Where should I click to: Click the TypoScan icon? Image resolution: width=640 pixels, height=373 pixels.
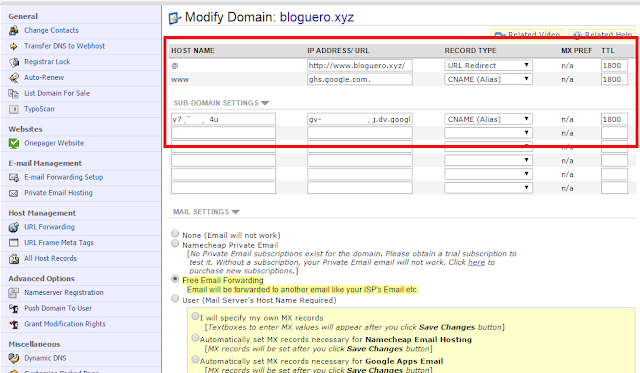coord(14,109)
